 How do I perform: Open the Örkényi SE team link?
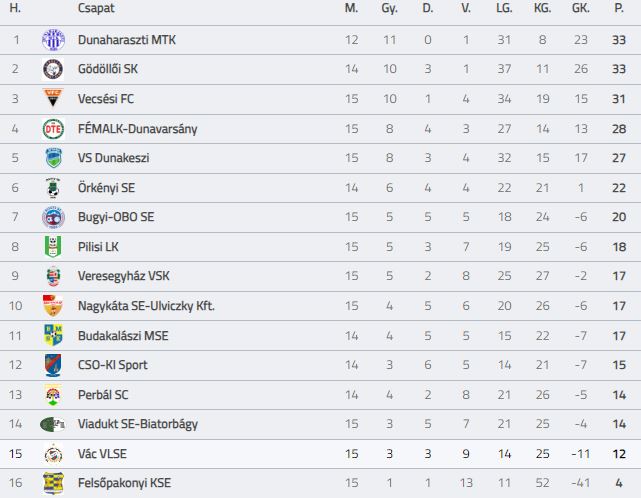pyautogui.click(x=106, y=188)
